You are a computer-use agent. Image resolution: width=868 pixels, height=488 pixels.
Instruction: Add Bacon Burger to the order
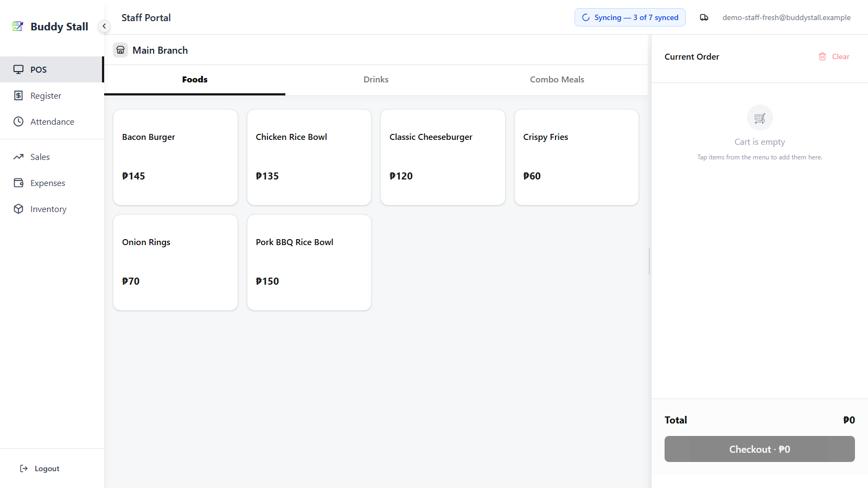(175, 157)
